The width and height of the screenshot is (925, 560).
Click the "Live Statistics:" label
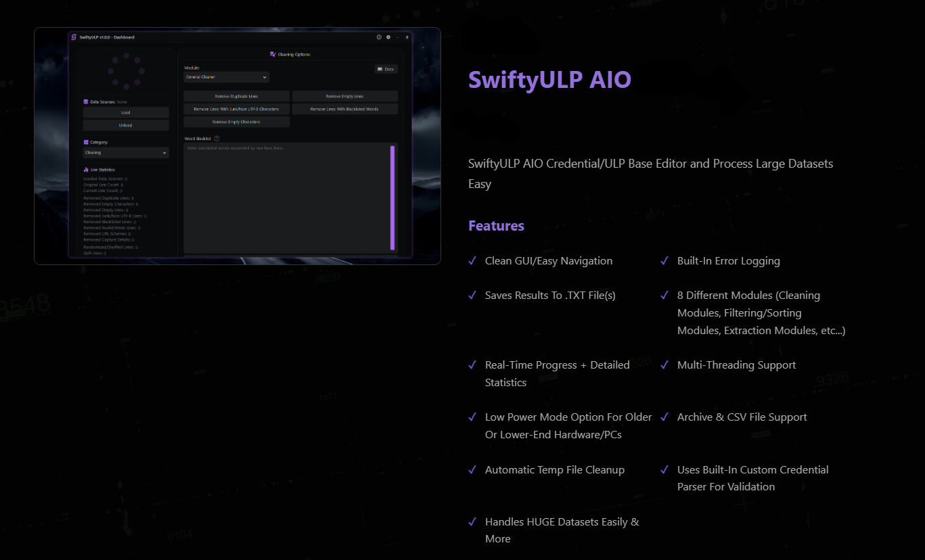(103, 169)
